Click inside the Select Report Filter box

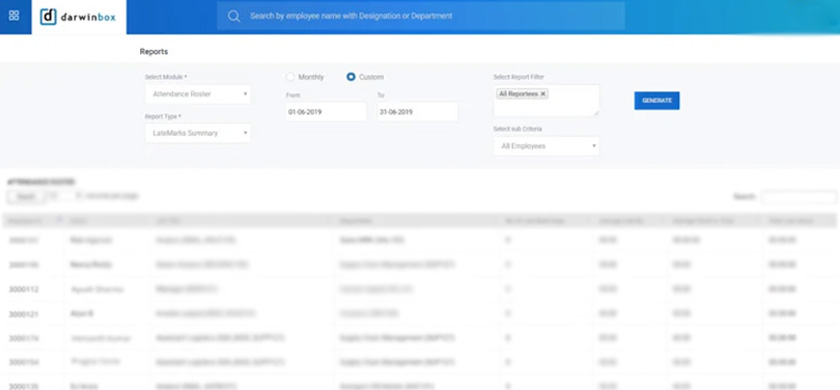coord(546,100)
